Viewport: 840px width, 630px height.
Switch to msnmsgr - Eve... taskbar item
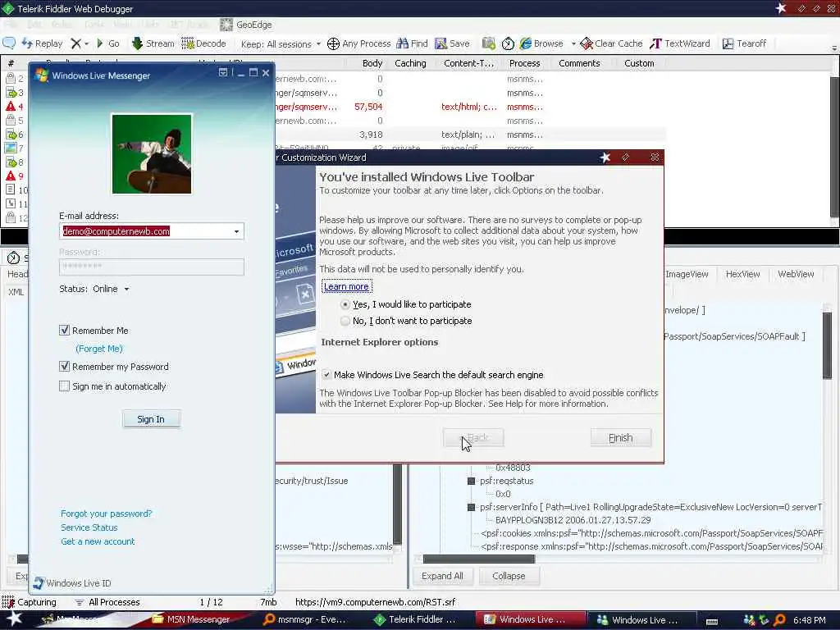point(305,619)
